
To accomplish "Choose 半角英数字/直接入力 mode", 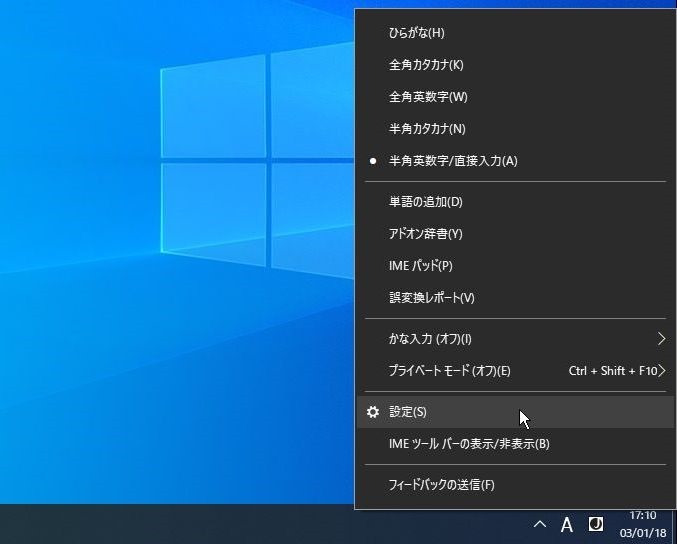I will point(452,161).
